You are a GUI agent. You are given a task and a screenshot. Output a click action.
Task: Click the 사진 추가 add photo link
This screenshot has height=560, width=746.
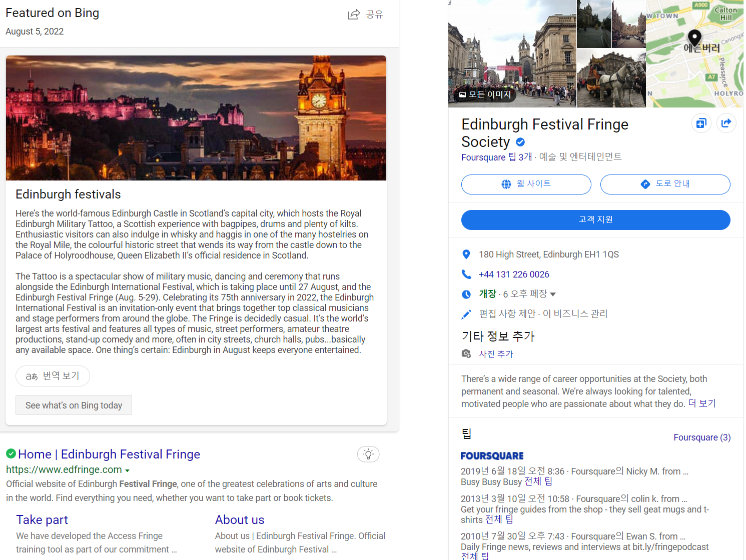tap(496, 354)
